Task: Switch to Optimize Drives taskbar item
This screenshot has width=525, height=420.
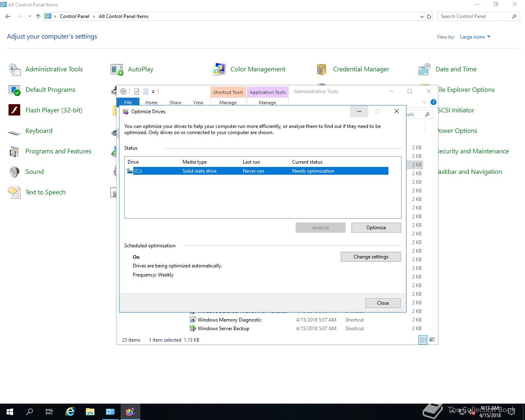Action: point(130,412)
